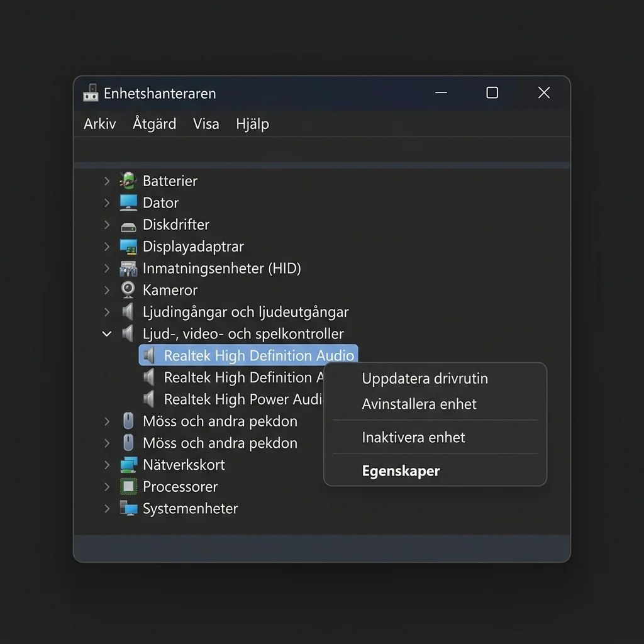
Task: Expand the Nätverkskort category
Action: (107, 465)
